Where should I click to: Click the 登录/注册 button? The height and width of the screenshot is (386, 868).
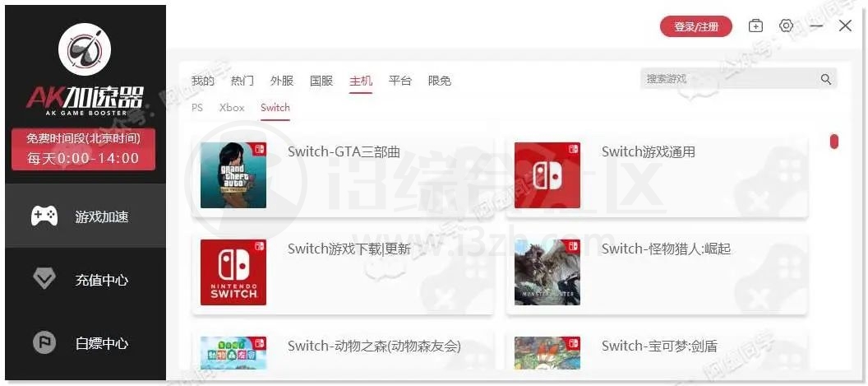[x=696, y=26]
